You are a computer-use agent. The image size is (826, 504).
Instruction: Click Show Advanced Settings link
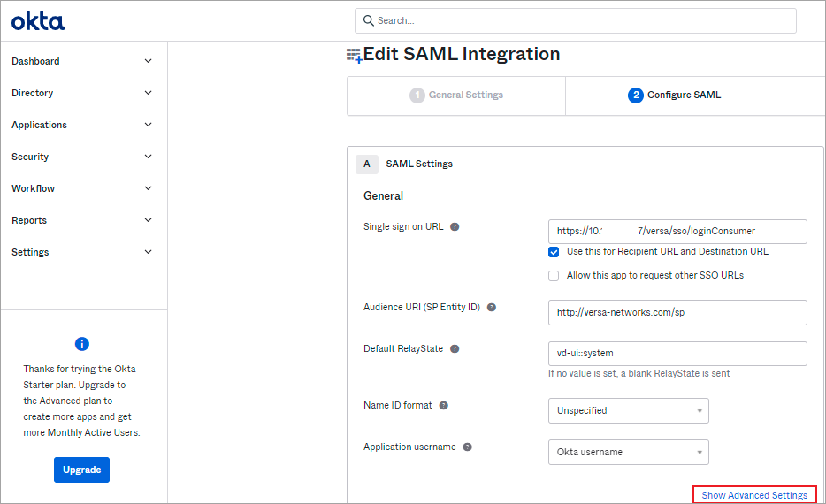click(754, 495)
